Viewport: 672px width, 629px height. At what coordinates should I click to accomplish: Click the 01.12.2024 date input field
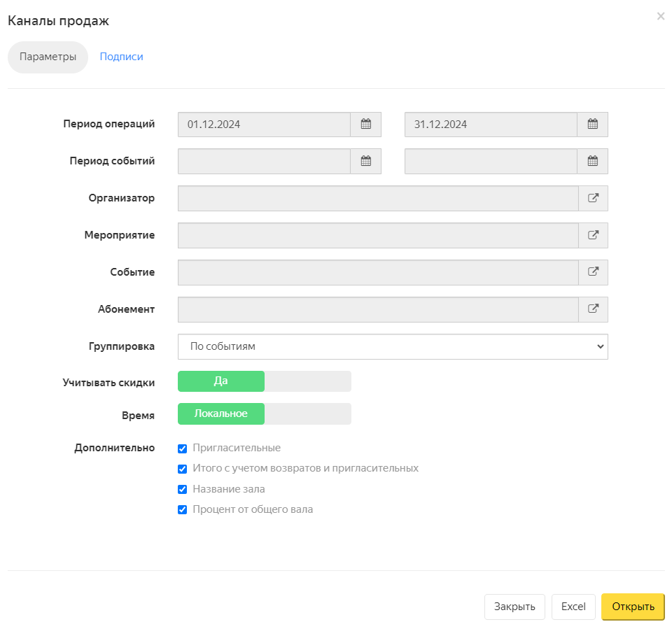pos(264,125)
